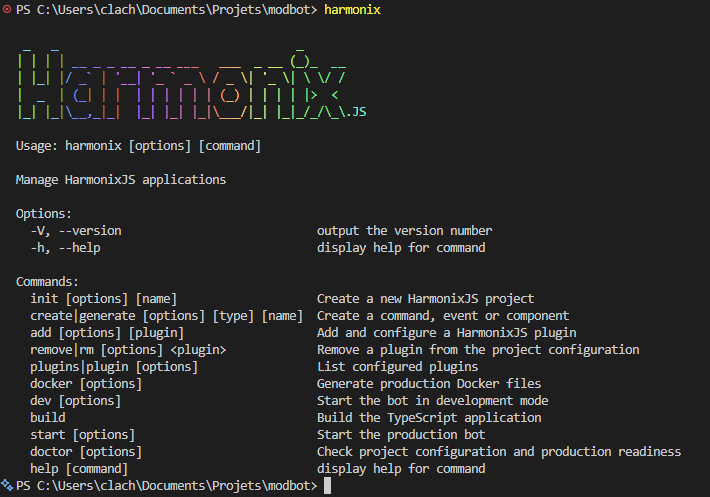The height and width of the screenshot is (497, 710).
Task: Click 'Create a new HarmonixJS project' description
Action: (426, 299)
